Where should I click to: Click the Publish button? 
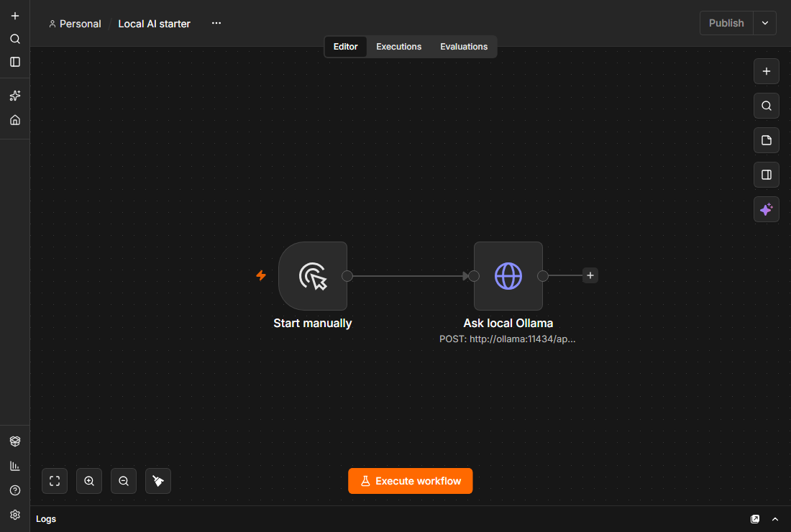click(726, 23)
